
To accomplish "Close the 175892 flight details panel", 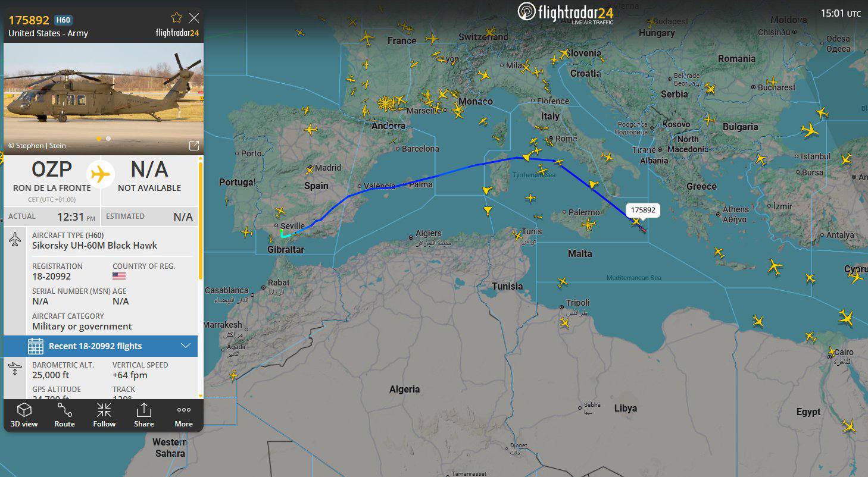I will [194, 18].
